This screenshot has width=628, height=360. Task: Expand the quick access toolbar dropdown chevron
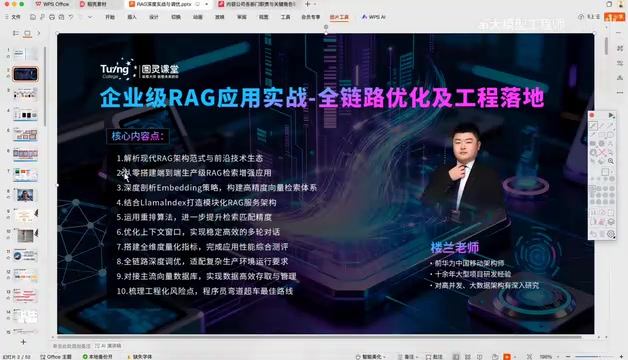[x=90, y=17]
